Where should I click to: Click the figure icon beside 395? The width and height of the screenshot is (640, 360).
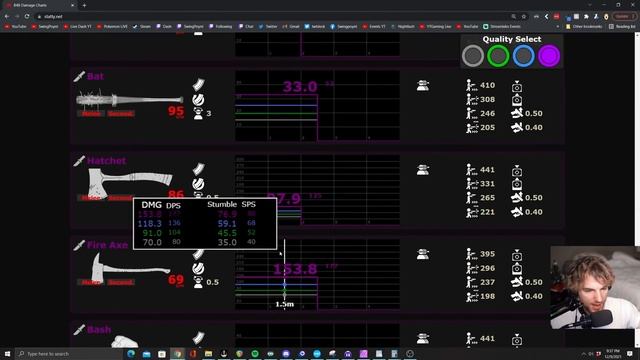pyautogui.click(x=471, y=254)
